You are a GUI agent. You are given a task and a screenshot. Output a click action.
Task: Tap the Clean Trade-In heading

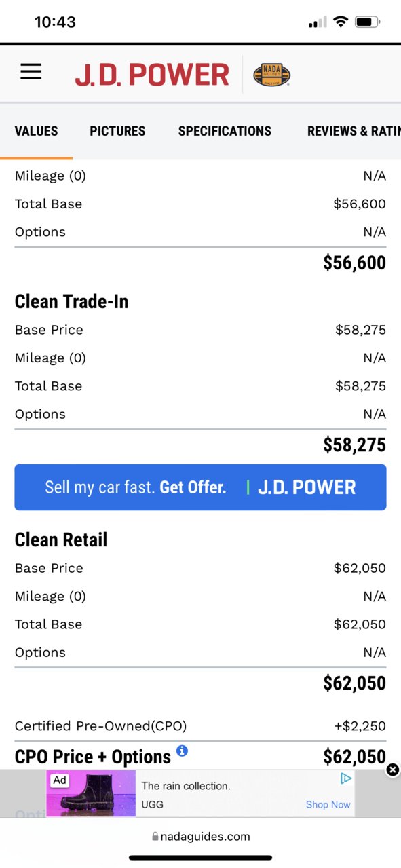(71, 302)
